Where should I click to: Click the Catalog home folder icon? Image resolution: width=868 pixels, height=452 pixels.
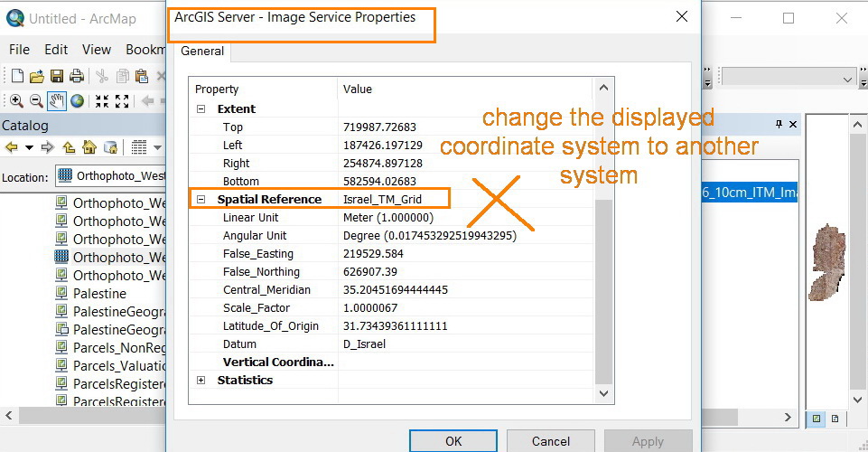pyautogui.click(x=89, y=147)
